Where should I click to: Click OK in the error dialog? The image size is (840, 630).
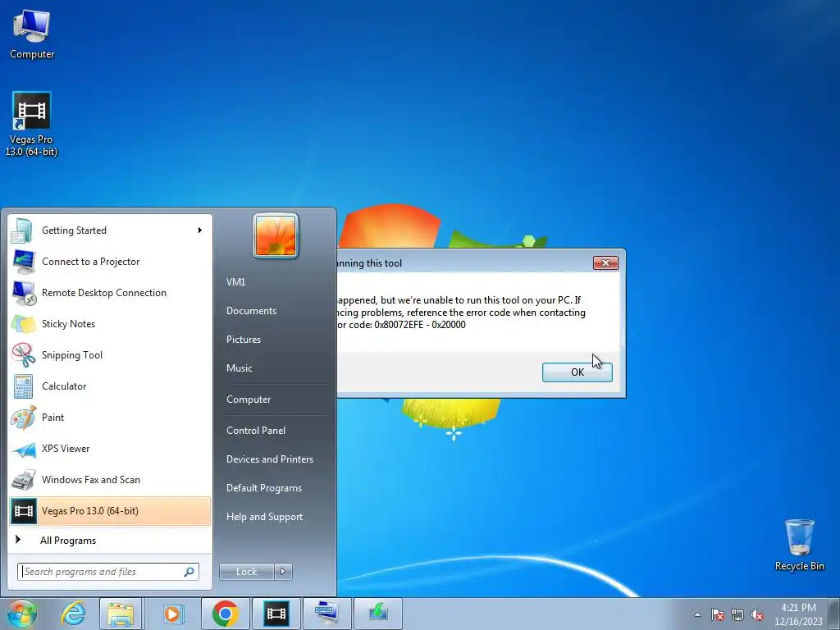[x=577, y=372]
